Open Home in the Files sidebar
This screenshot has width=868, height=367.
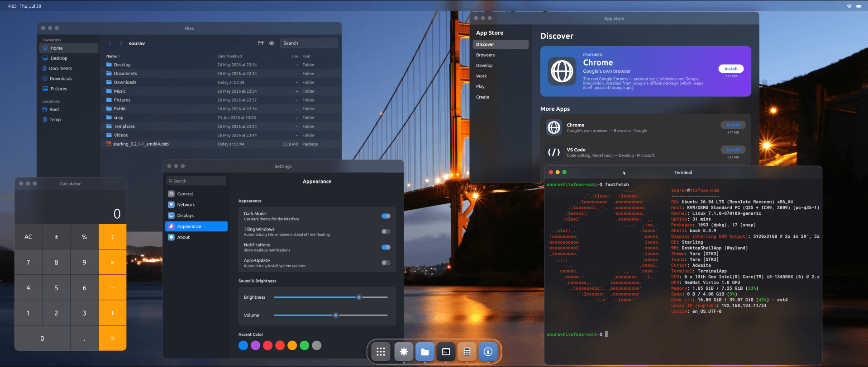[69, 48]
